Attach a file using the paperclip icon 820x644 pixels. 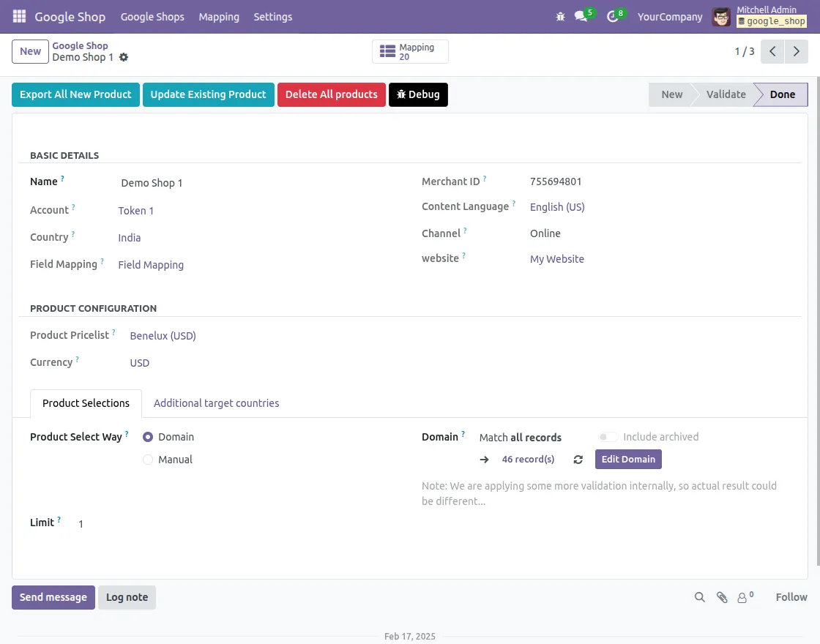tap(722, 597)
